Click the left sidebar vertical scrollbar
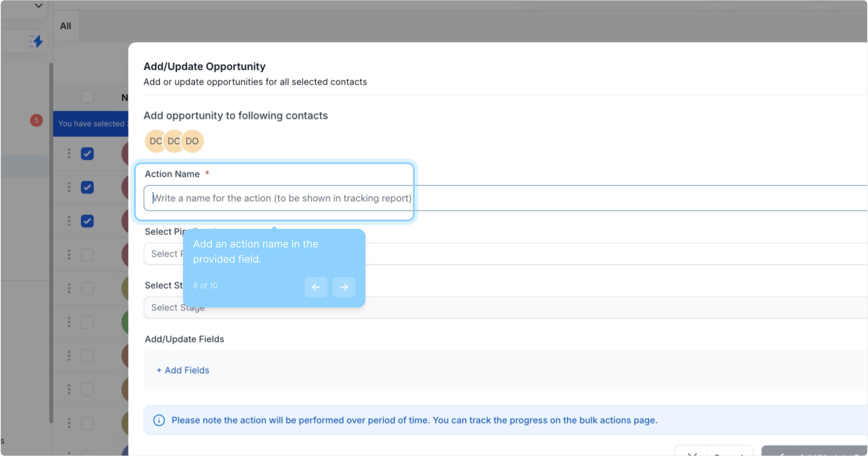Image resolution: width=868 pixels, height=456 pixels. [51, 243]
